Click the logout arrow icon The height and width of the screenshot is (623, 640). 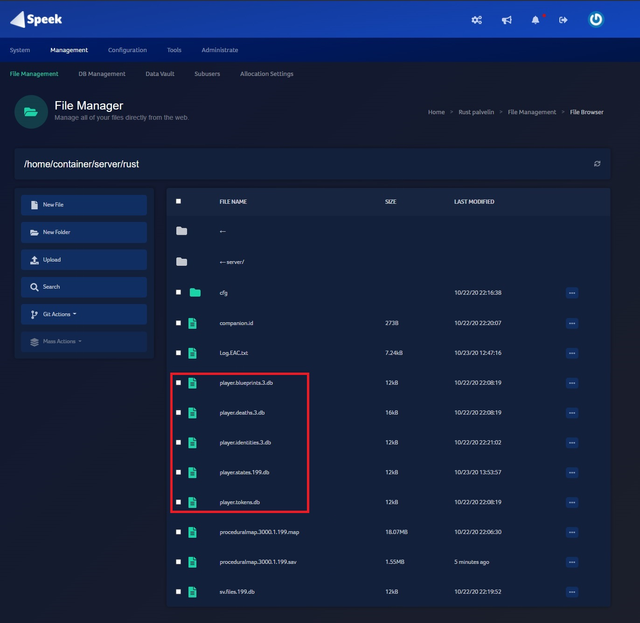(x=563, y=20)
